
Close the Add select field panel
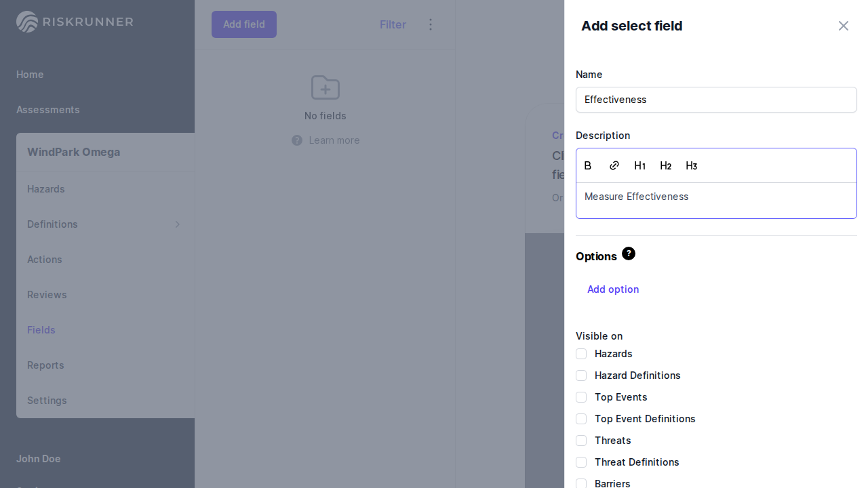[843, 26]
